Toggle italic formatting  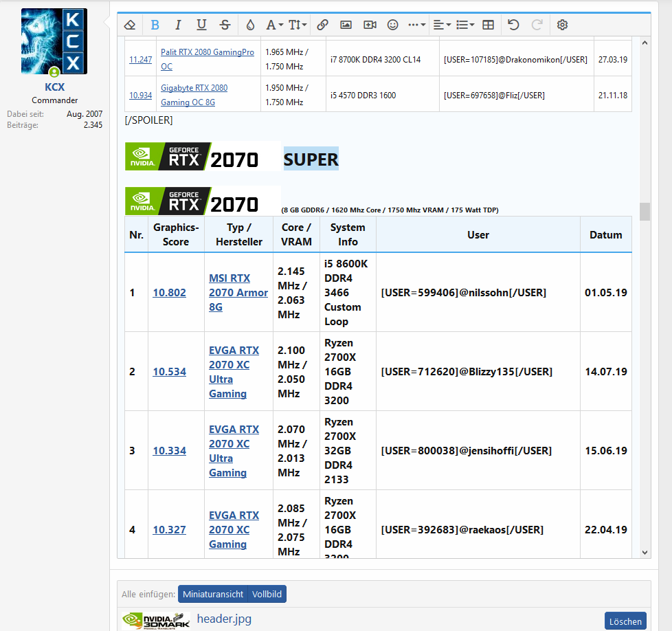pyautogui.click(x=178, y=25)
